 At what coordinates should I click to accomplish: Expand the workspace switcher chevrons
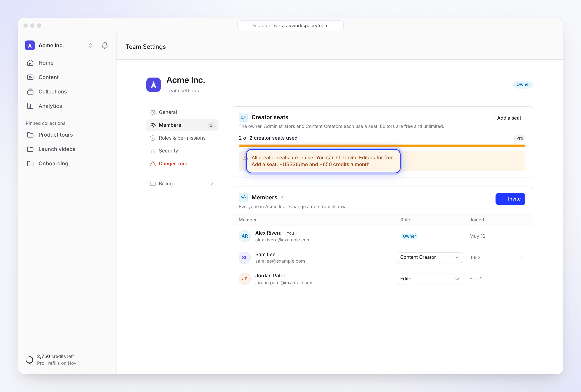pos(90,45)
